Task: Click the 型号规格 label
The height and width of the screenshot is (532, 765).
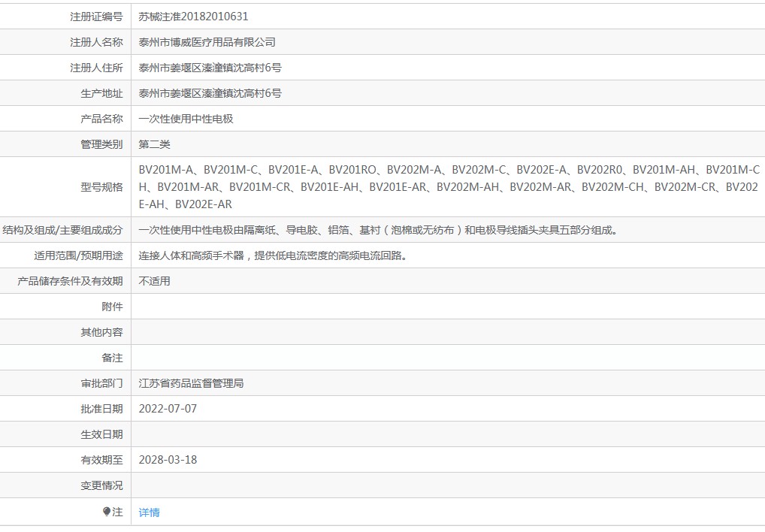Action: [x=101, y=187]
